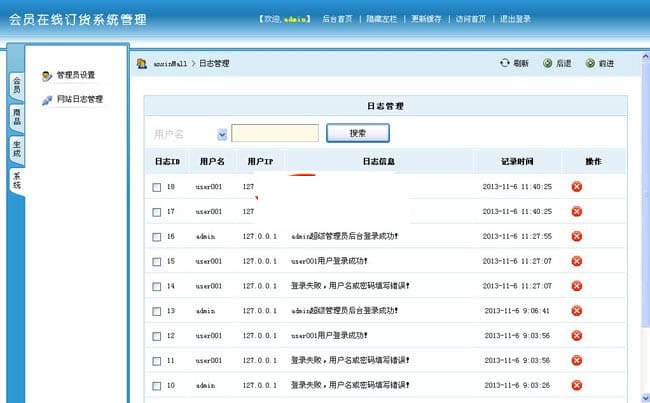Viewport: 650px width, 403px height.
Task: Check the box for log 12
Action: (x=157, y=336)
